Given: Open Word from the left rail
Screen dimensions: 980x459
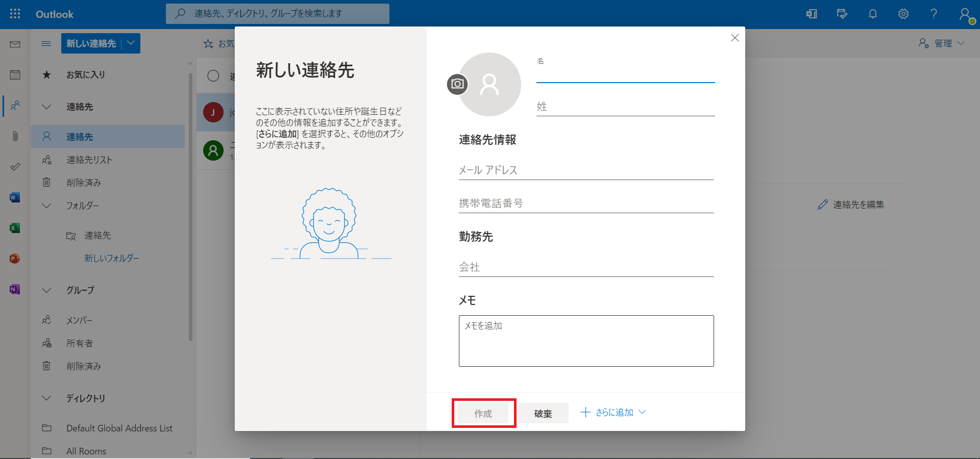Looking at the screenshot, I should [x=15, y=197].
